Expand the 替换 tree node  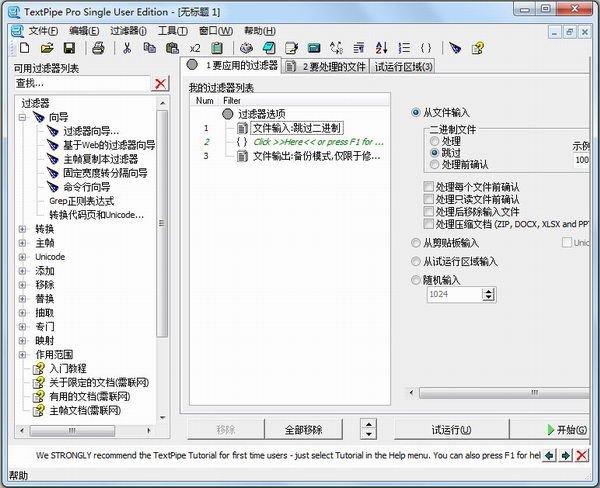tap(23, 299)
